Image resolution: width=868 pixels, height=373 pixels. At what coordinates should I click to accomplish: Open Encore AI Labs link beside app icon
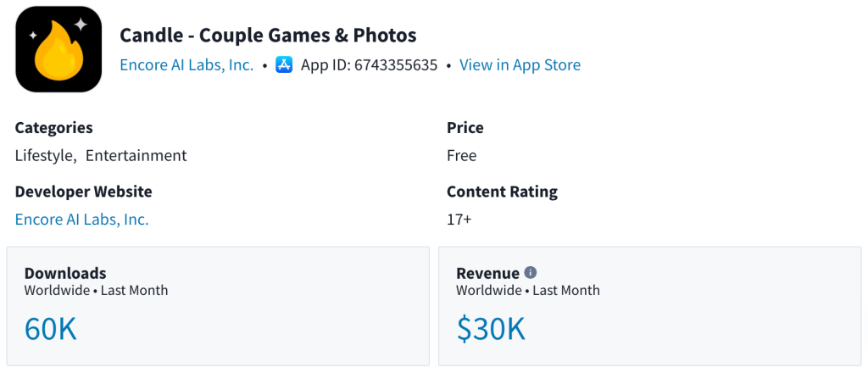tap(186, 65)
